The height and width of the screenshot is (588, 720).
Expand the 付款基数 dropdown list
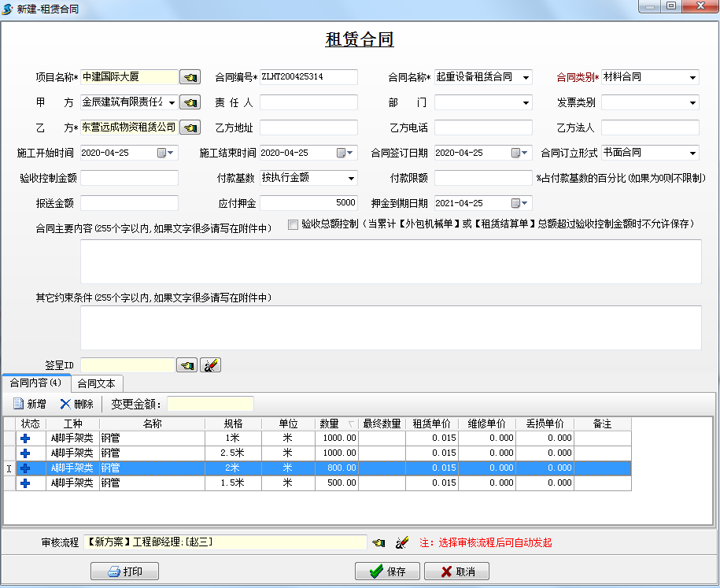coord(351,179)
